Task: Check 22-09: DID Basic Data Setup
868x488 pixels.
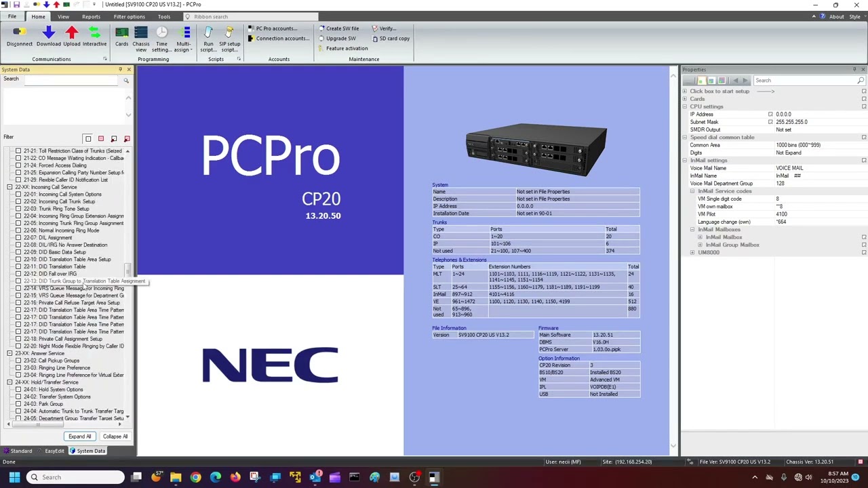Action: [x=18, y=252]
